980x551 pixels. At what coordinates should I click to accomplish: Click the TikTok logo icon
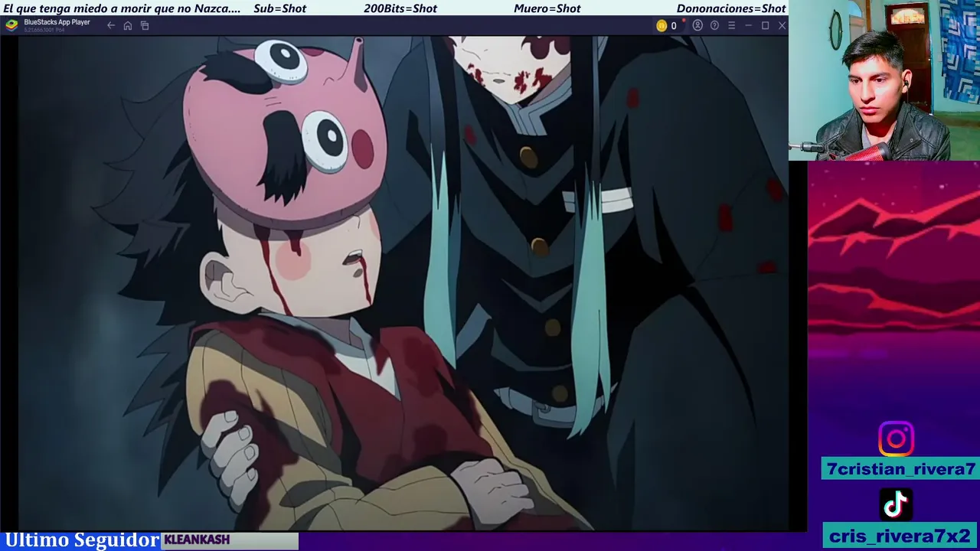click(x=896, y=504)
